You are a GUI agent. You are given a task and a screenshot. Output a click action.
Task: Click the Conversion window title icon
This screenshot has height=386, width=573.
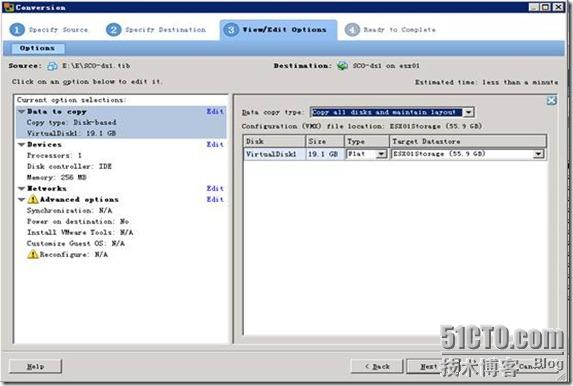[8, 7]
